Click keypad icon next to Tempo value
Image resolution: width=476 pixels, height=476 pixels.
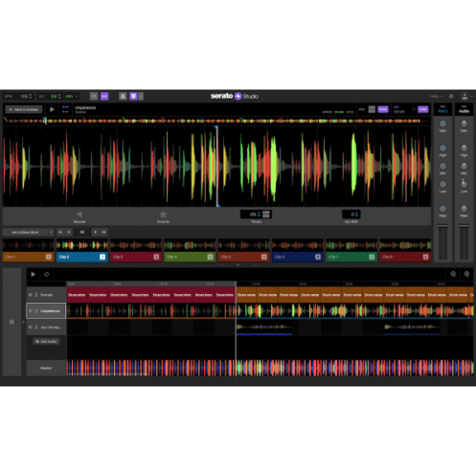[x=266, y=215]
